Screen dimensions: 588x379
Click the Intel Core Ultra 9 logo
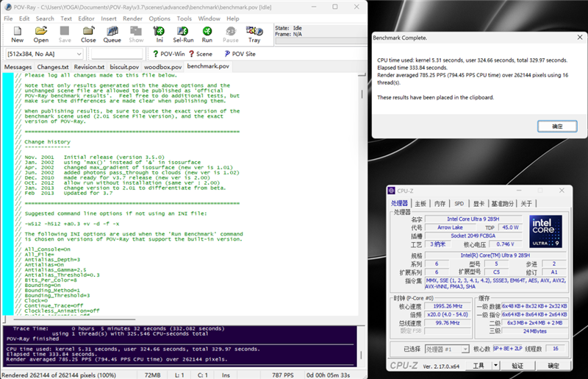[545, 231]
